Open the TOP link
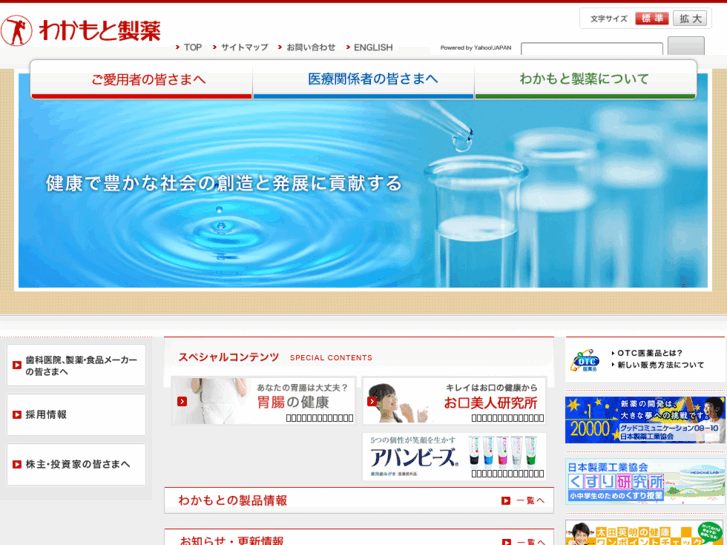727x545 pixels. point(192,47)
